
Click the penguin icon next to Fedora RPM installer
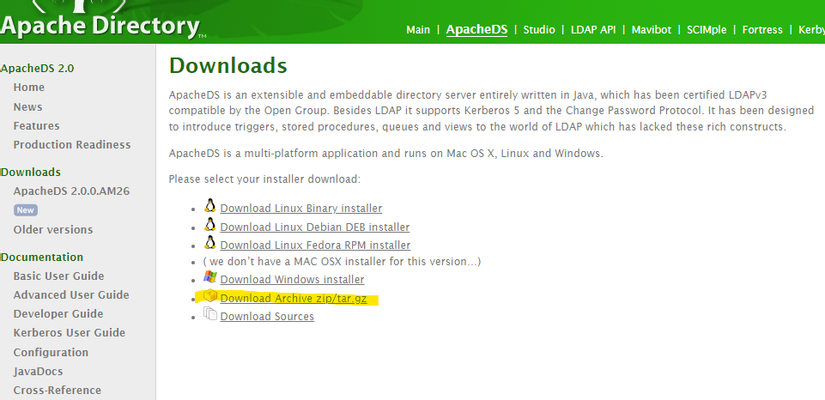[x=210, y=243]
